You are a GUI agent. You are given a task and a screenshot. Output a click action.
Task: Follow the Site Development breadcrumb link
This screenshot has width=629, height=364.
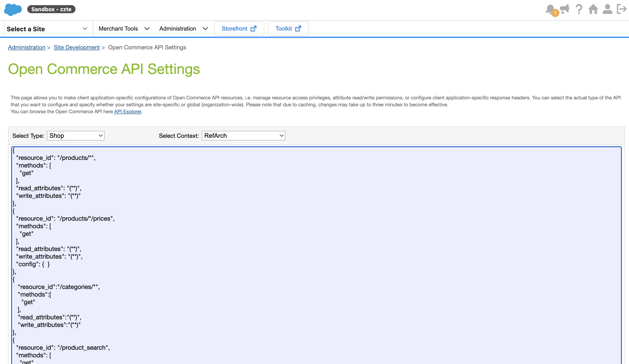(x=77, y=47)
